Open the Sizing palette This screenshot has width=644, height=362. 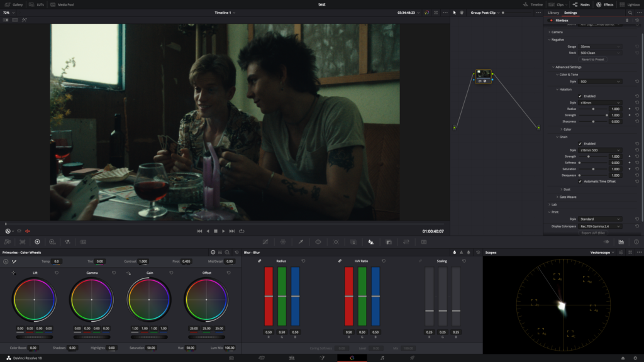[x=406, y=242]
